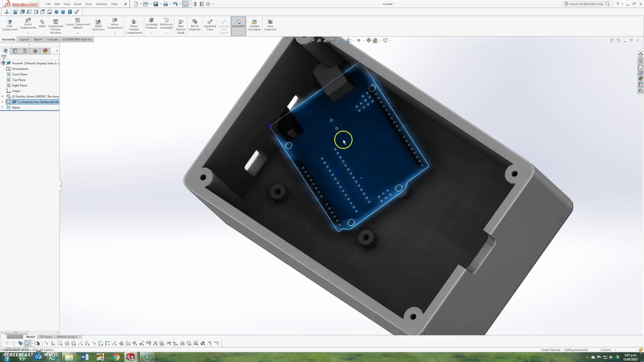The image size is (644, 362).
Task: Click the Rebuild traffic light icon
Action: point(195,4)
